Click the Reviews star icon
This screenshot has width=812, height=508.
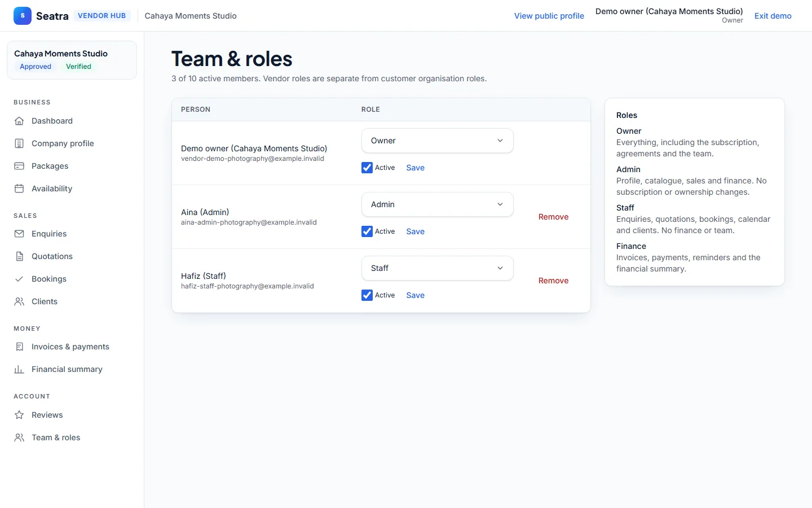coord(19,415)
